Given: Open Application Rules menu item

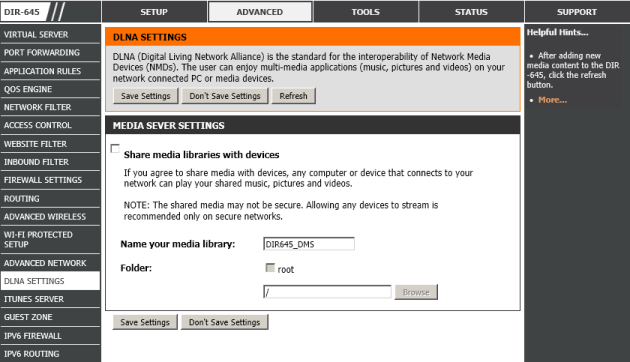Looking at the screenshot, I should coord(50,71).
